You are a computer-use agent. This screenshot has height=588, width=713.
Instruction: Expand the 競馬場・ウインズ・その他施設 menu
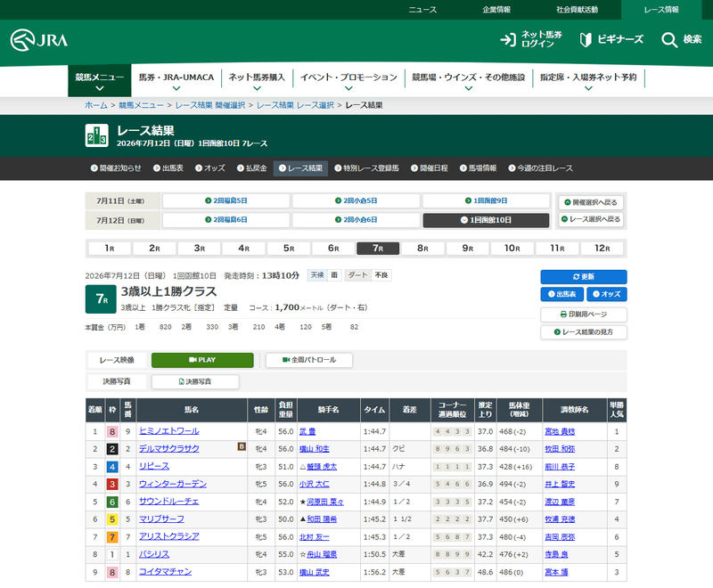tap(469, 81)
